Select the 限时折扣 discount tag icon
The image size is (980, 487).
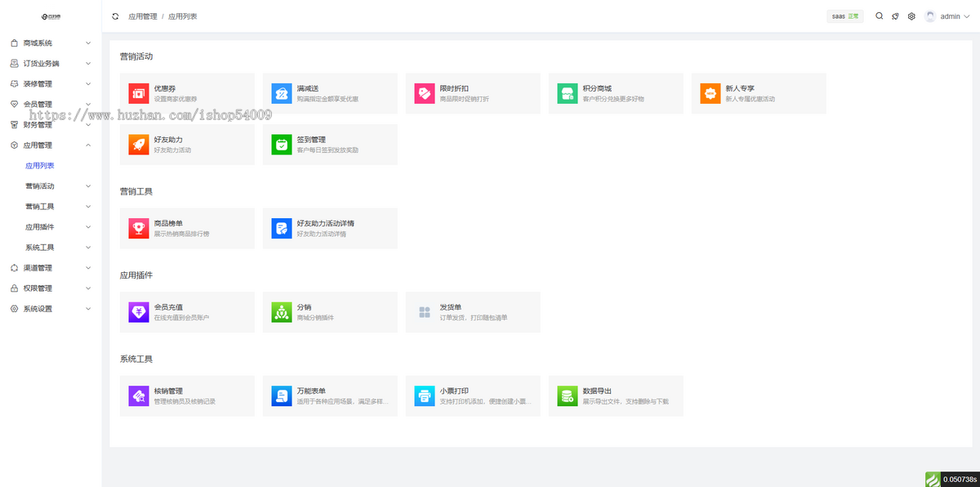pyautogui.click(x=425, y=93)
